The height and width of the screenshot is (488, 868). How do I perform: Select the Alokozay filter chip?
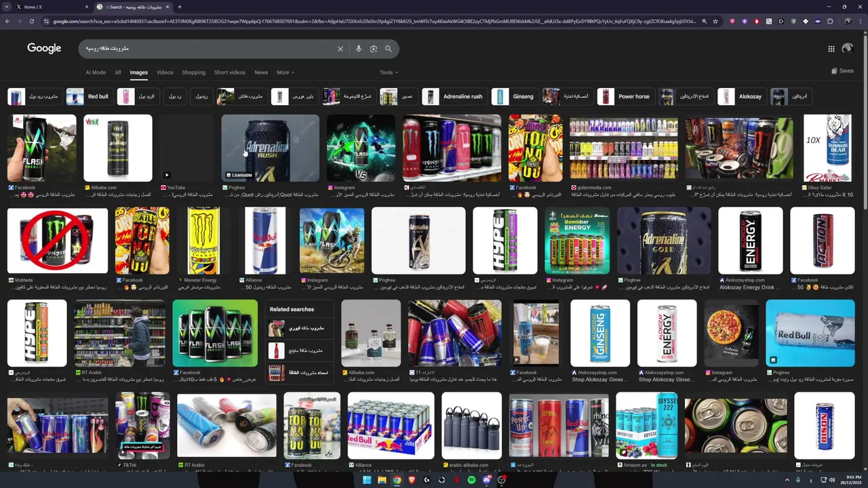point(742,96)
